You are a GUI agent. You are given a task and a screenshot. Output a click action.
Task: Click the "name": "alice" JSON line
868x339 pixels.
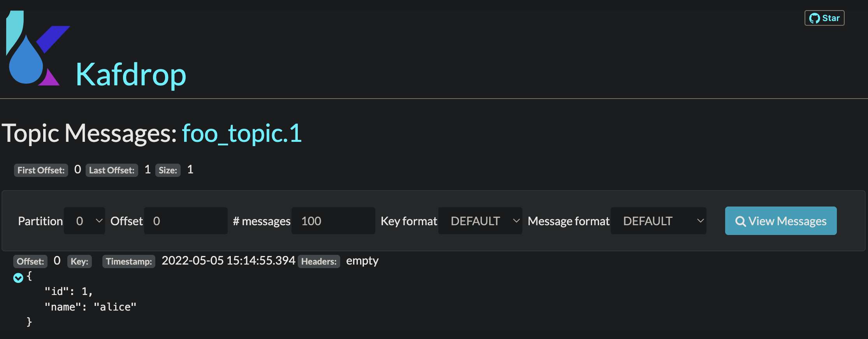pos(90,307)
